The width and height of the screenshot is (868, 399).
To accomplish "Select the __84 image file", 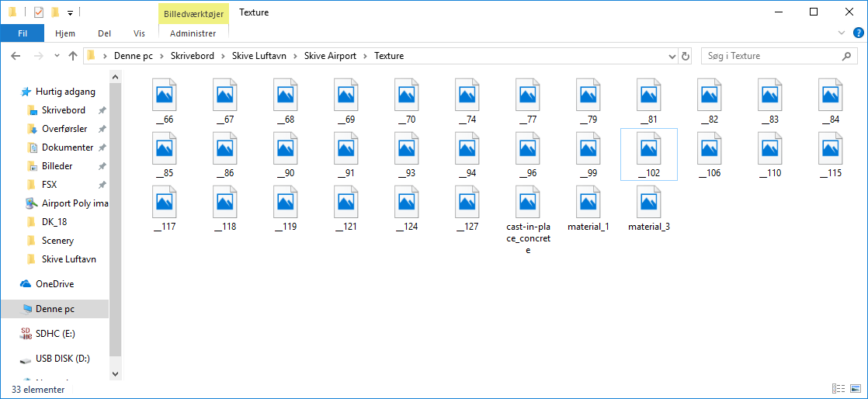I will click(x=831, y=101).
